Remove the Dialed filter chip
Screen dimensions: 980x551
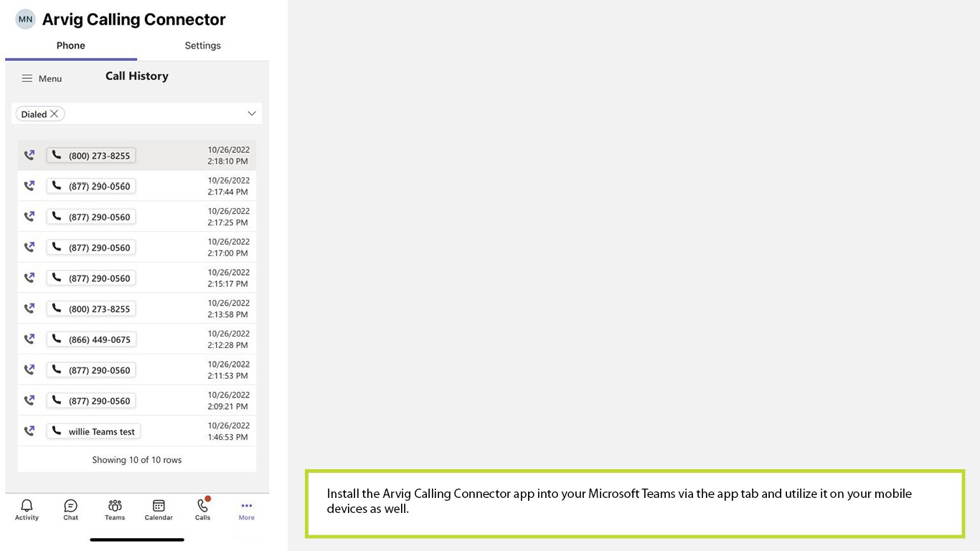[x=55, y=114]
